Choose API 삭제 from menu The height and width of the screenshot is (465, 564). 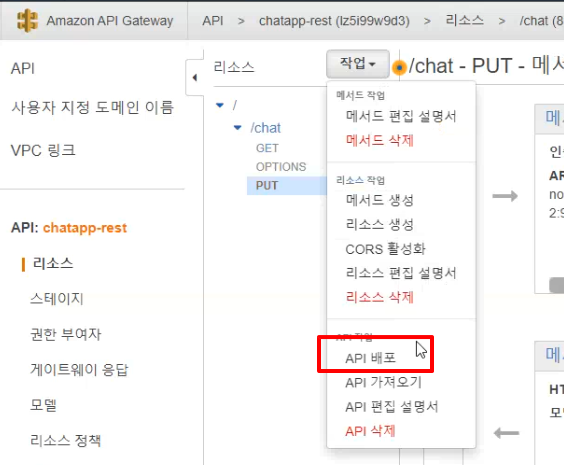[370, 431]
